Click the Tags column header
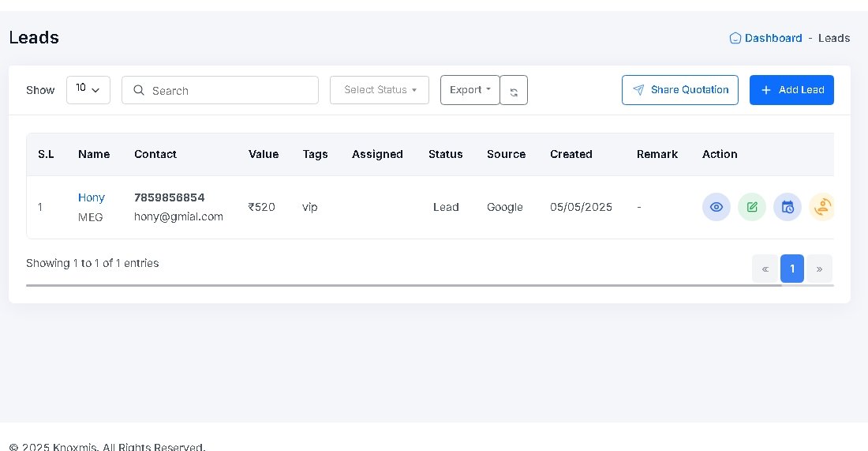The image size is (868, 451). [x=315, y=155]
